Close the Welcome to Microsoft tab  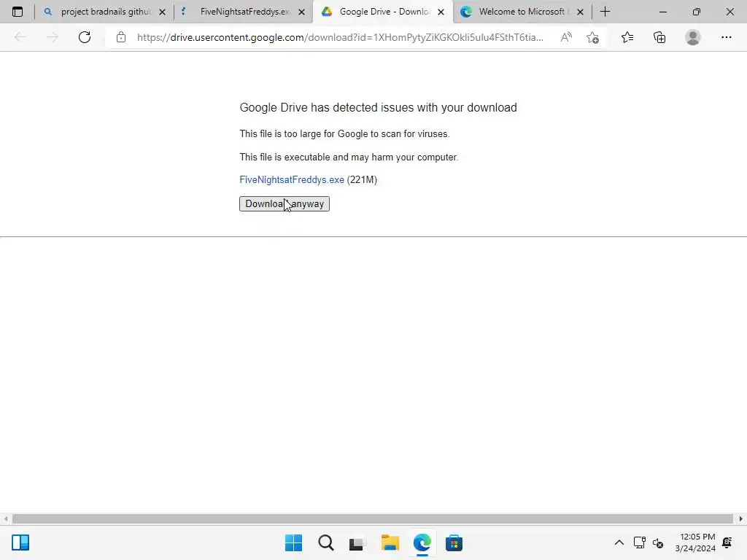tap(580, 12)
